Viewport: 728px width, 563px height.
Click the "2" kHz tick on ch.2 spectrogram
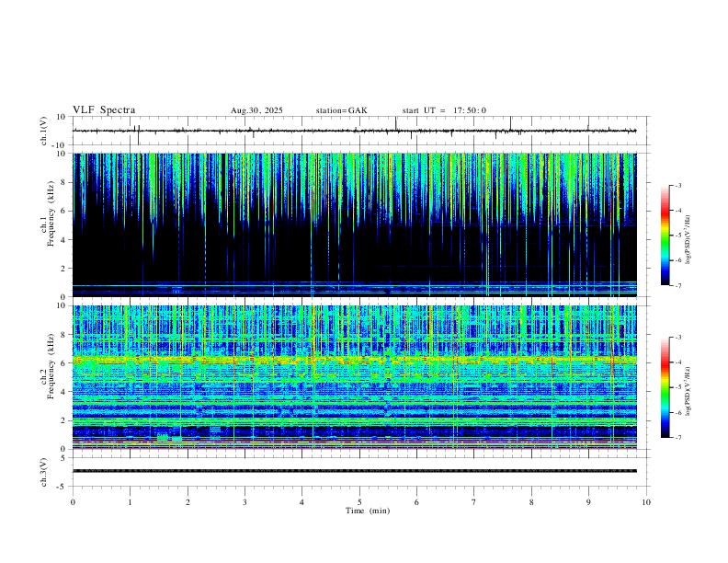(x=63, y=420)
